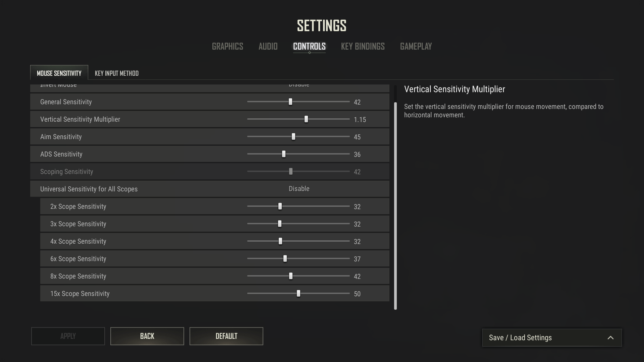Expand the Save / Load Settings chevron
The width and height of the screenshot is (644, 362).
coord(610,338)
